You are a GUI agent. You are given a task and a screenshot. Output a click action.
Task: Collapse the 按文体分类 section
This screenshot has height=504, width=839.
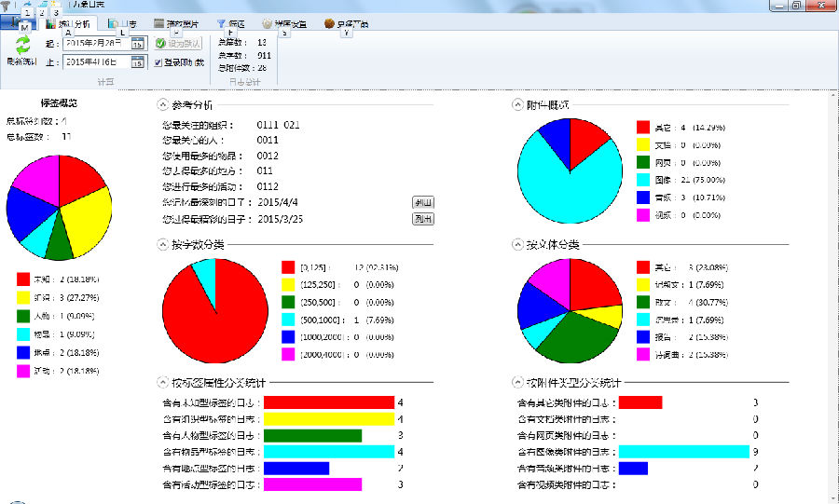(517, 244)
